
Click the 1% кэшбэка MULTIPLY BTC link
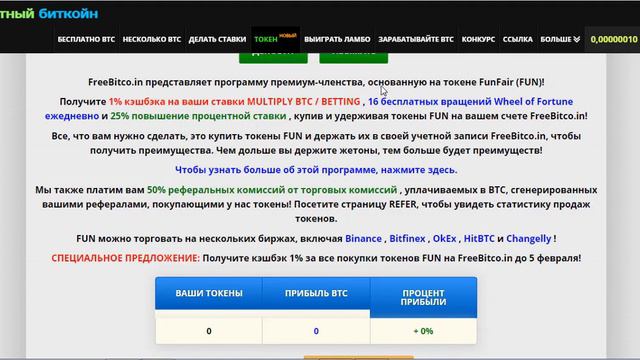pos(234,101)
